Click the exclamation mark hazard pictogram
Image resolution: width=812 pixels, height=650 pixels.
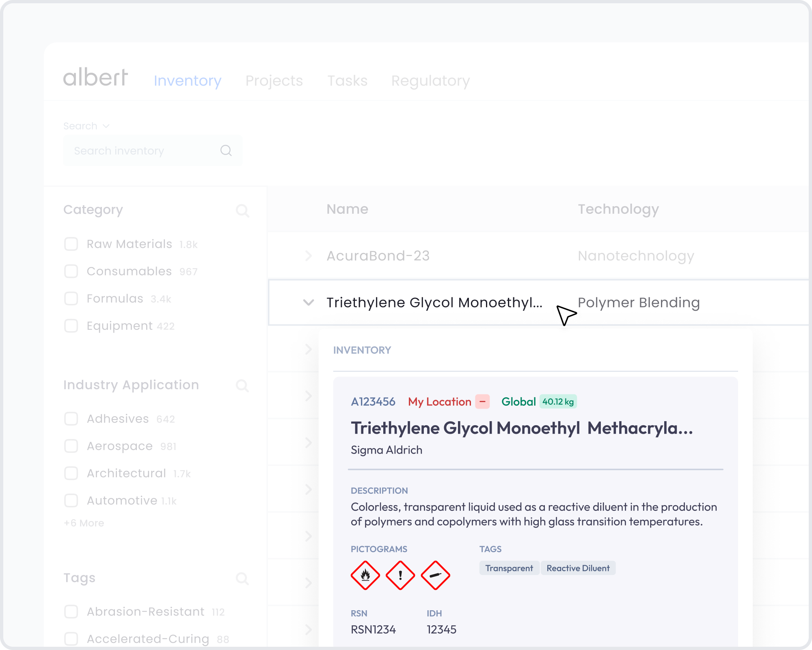click(x=400, y=575)
